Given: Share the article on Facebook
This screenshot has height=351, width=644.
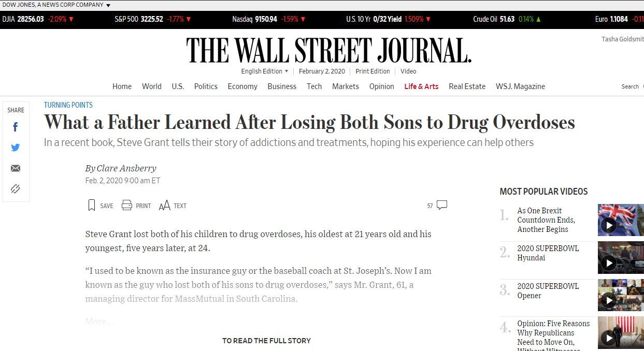Looking at the screenshot, I should click(16, 127).
